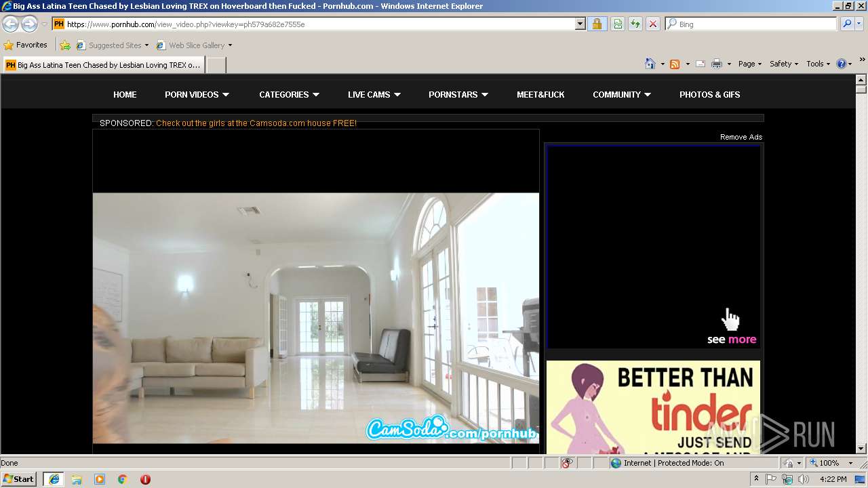Click the video player frame
Viewport: 868px width, 488px height.
tap(316, 291)
